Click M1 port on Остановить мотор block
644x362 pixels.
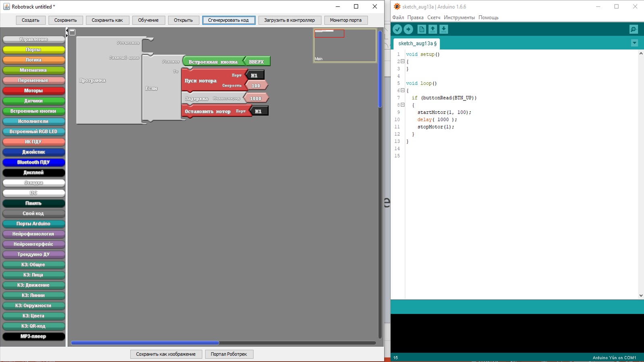[259, 111]
